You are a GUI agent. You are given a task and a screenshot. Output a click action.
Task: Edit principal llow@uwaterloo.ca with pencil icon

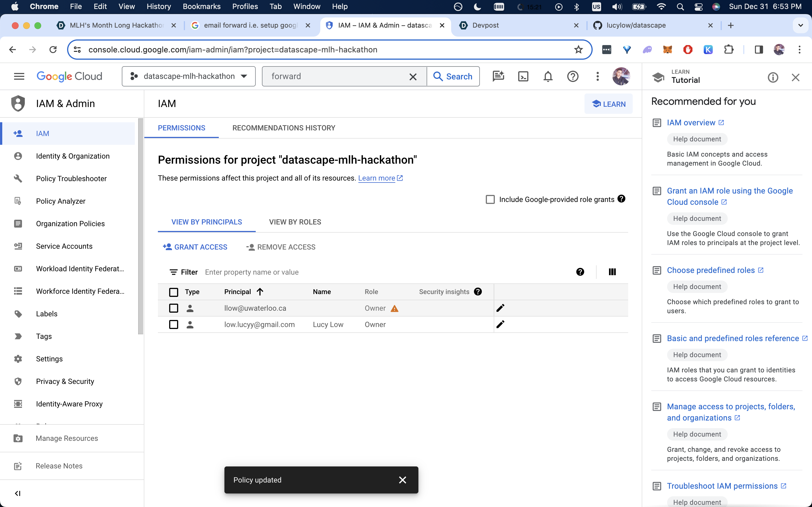pyautogui.click(x=500, y=308)
